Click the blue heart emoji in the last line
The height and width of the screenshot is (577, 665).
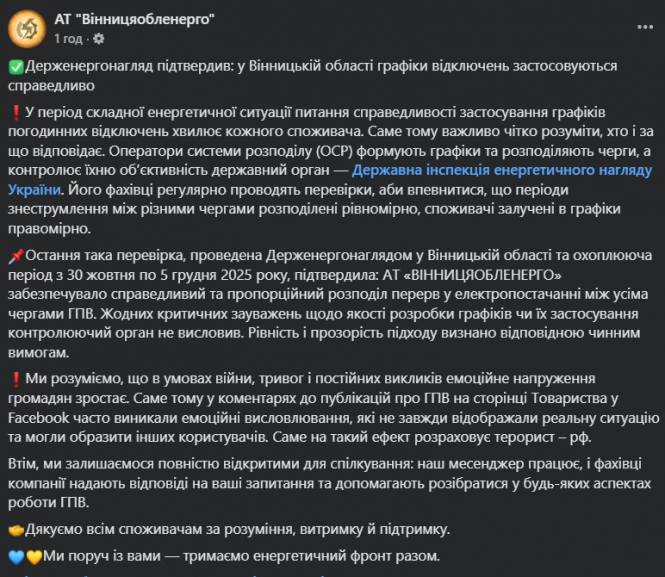[14, 556]
